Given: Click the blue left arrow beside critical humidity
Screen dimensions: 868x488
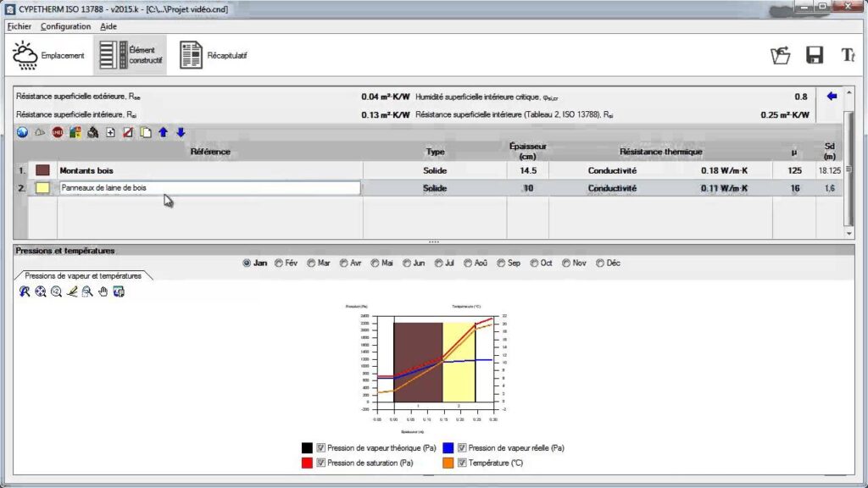Looking at the screenshot, I should point(832,97).
